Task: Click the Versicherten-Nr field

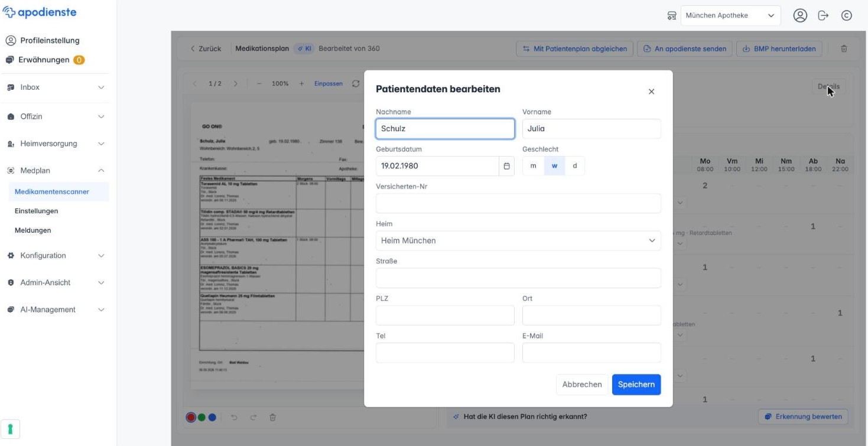Action: click(518, 203)
